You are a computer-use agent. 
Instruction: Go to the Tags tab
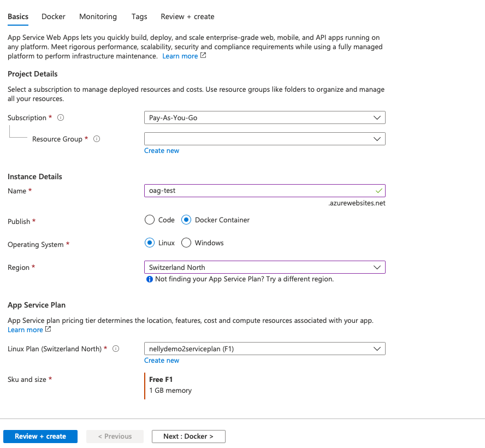139,16
